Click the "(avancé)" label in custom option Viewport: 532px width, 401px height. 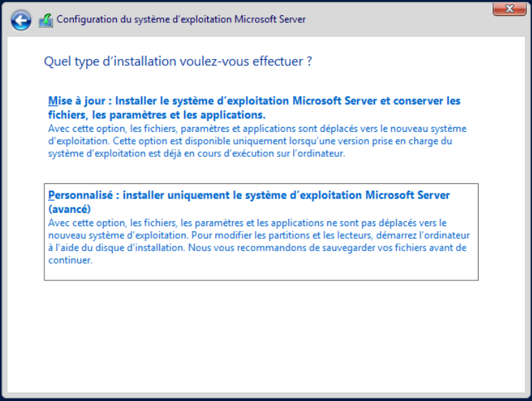(x=70, y=209)
